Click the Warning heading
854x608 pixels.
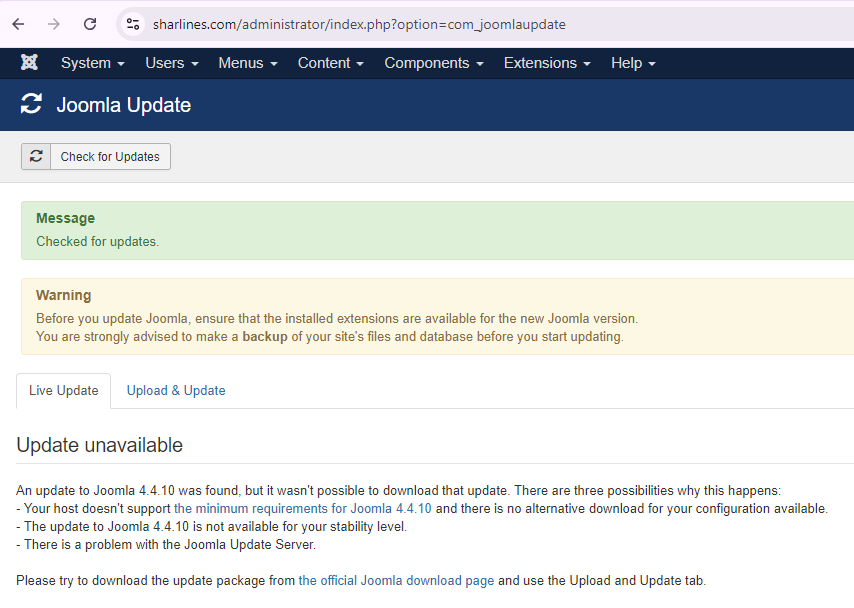coord(64,295)
